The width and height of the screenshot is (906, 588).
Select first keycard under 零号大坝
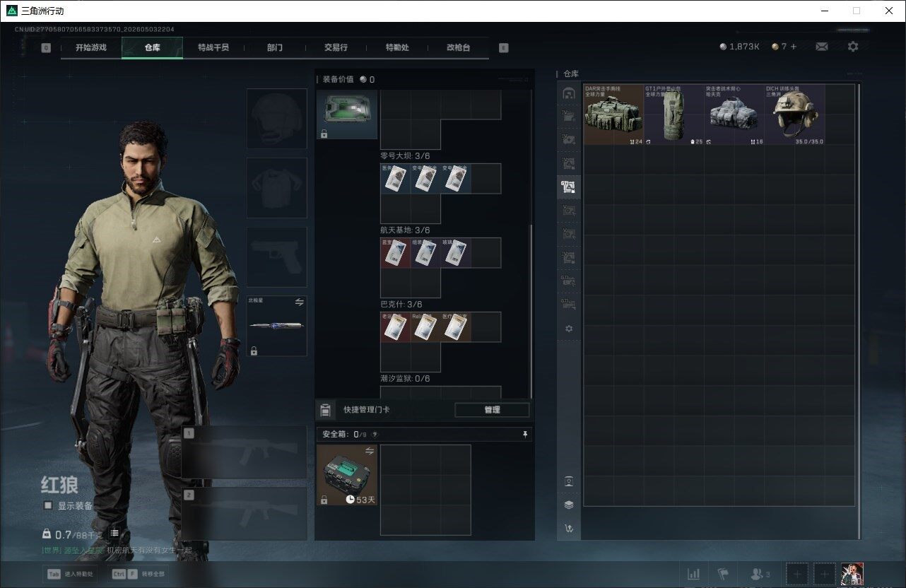[396, 179]
